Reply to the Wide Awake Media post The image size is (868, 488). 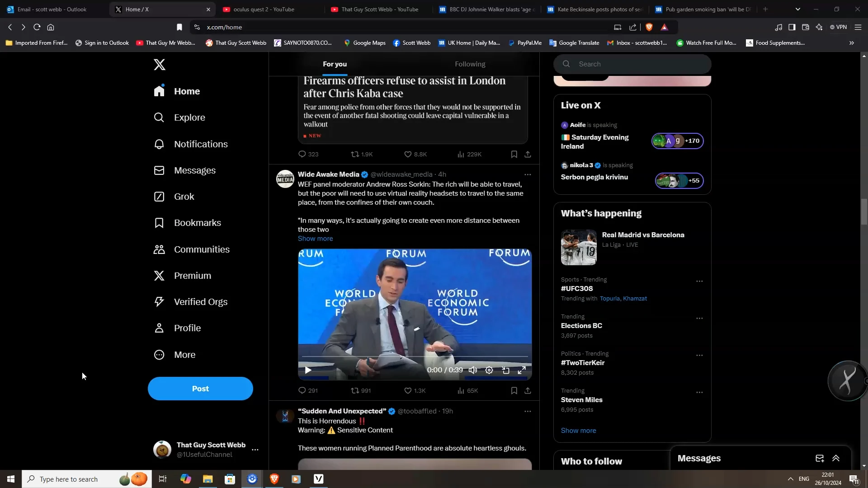tap(308, 391)
